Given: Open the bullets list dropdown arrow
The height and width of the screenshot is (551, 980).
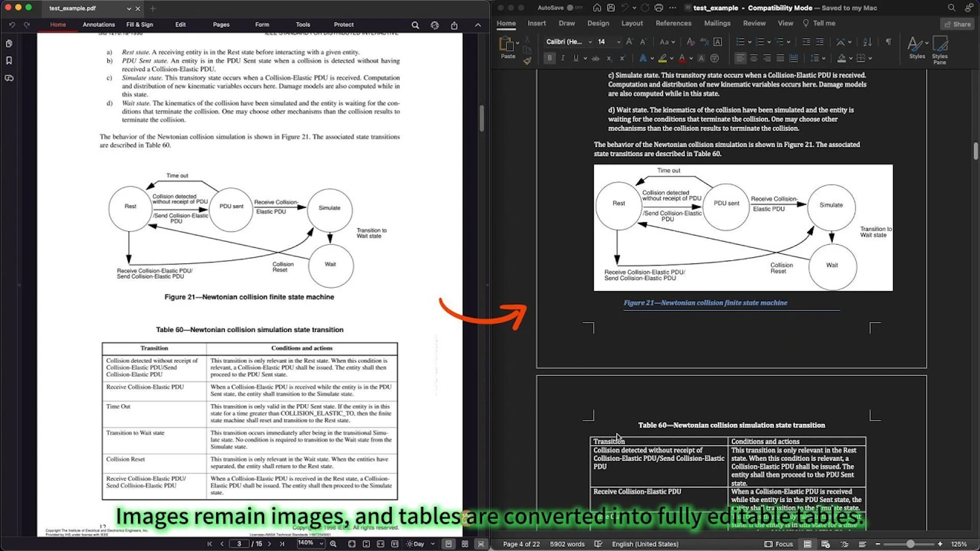Looking at the screenshot, I should [x=750, y=42].
